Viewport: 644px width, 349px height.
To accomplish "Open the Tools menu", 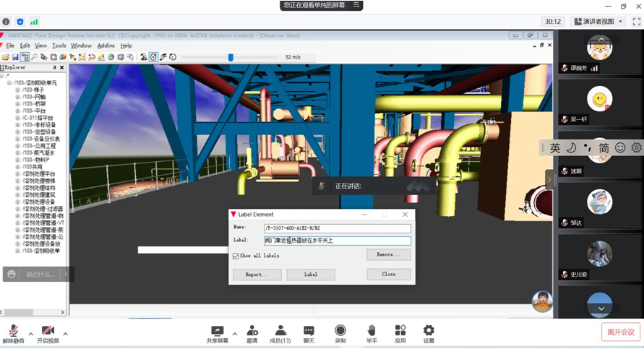I will click(59, 46).
